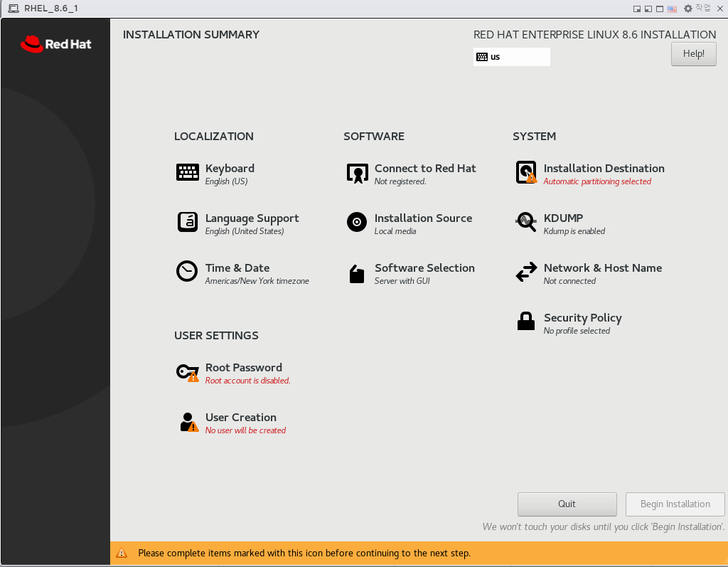Select the Installation Source disc icon
Viewport: 728px width, 567px height.
[x=357, y=222]
